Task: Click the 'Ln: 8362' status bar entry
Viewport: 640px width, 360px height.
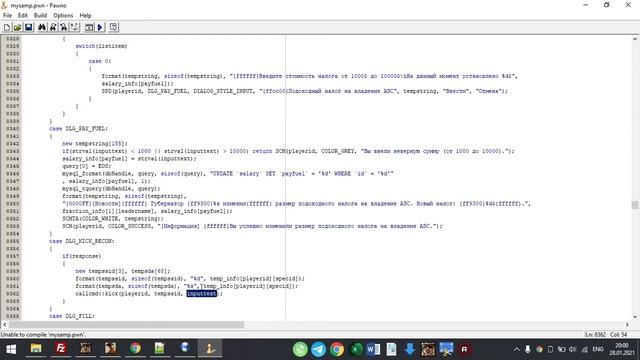Action: [x=596, y=335]
